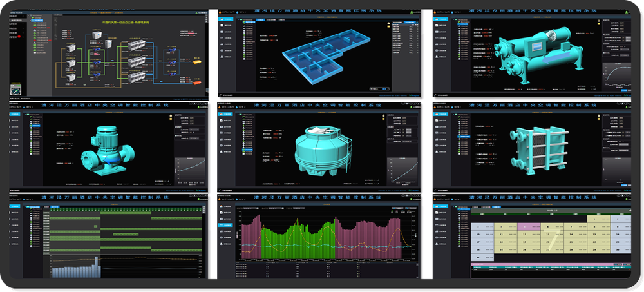Click the water drop status icon above floor plan panel
The width and height of the screenshot is (644, 292).
pyautogui.click(x=238, y=12)
